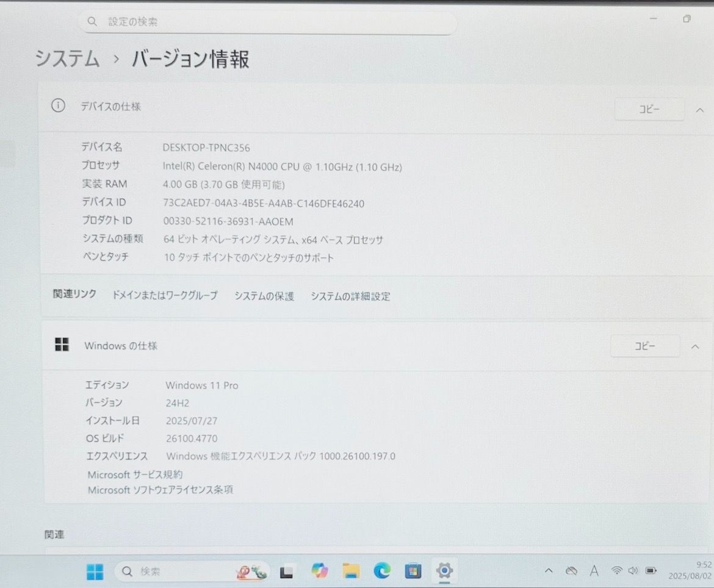Click the "デバイス ID" label
Viewport: 714px width, 588px height.
[104, 202]
